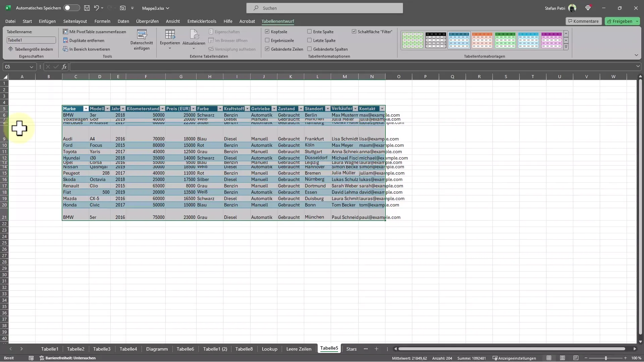Click the insert function fx icon
Viewport: 644px width, 362px height.
[x=64, y=67]
